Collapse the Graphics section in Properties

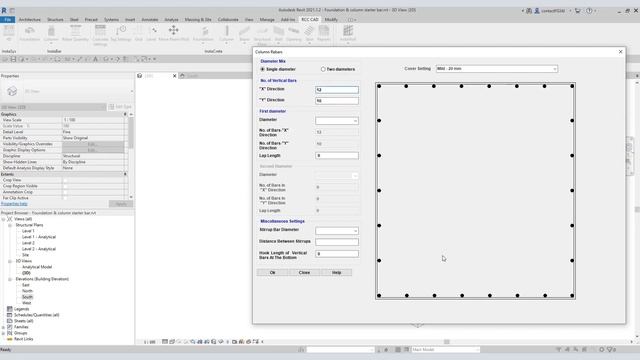pyautogui.click(x=125, y=114)
